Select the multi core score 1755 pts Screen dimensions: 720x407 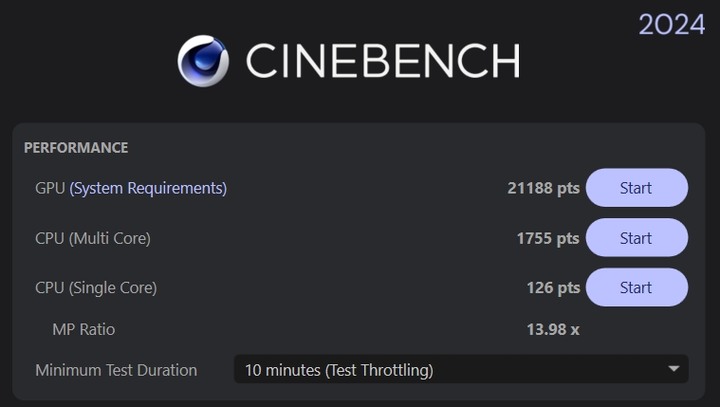coord(548,238)
